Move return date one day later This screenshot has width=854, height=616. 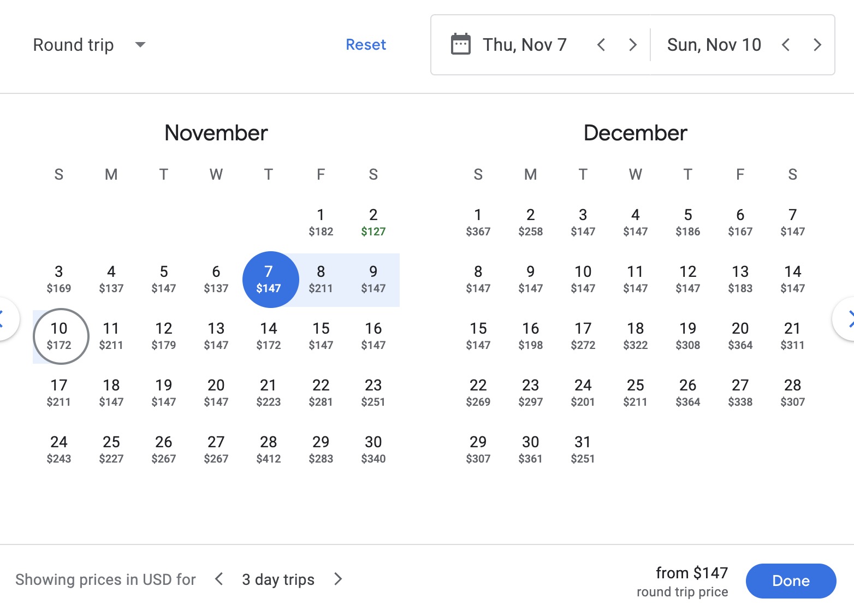point(817,45)
